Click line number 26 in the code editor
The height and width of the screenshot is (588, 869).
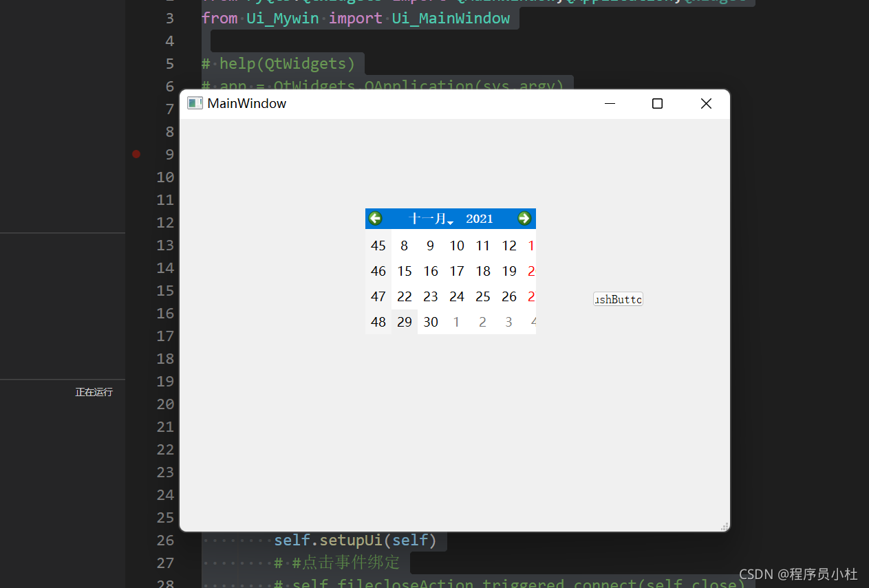click(165, 541)
